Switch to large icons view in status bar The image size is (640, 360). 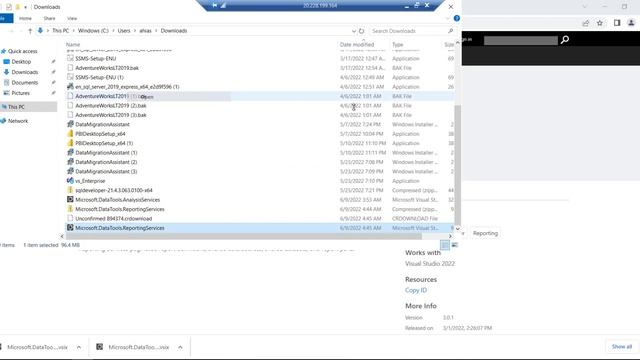(454, 245)
